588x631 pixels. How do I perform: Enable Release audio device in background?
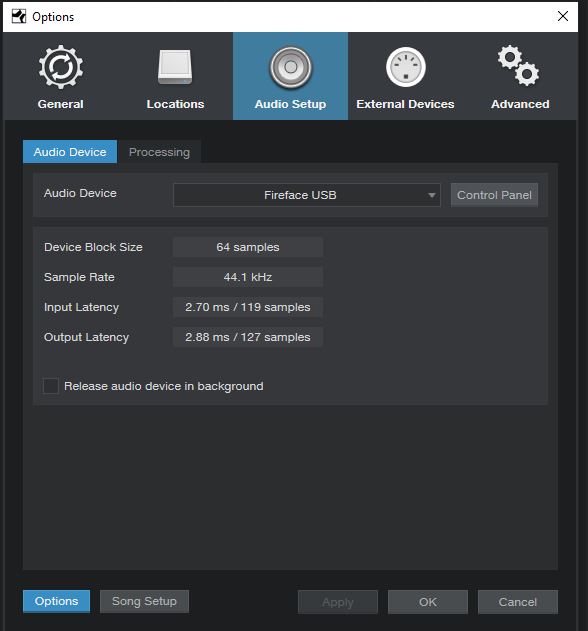51,386
